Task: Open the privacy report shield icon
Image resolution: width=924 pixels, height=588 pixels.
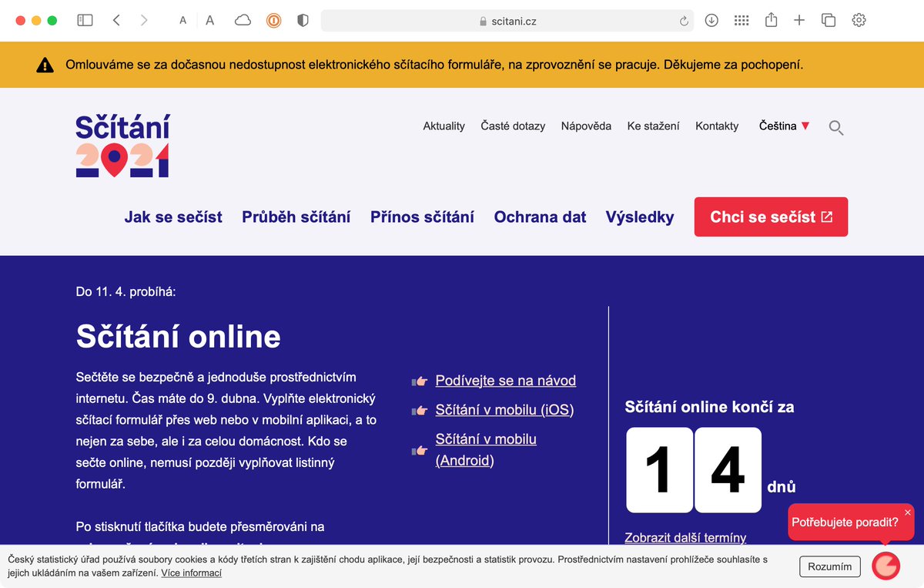Action: (x=303, y=21)
